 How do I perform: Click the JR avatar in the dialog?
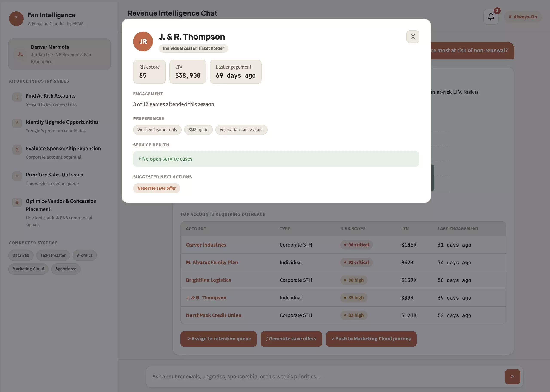pos(143,41)
